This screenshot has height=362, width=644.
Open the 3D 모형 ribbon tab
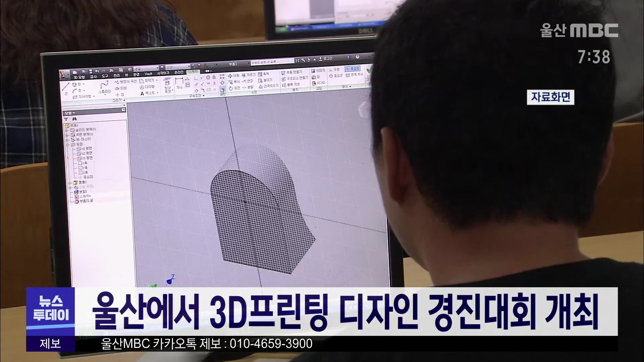click(80, 77)
